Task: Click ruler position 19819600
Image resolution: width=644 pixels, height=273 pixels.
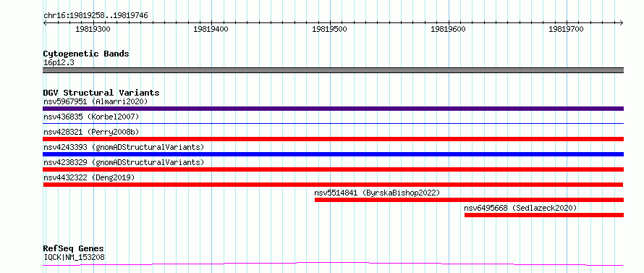Action: tap(448, 29)
